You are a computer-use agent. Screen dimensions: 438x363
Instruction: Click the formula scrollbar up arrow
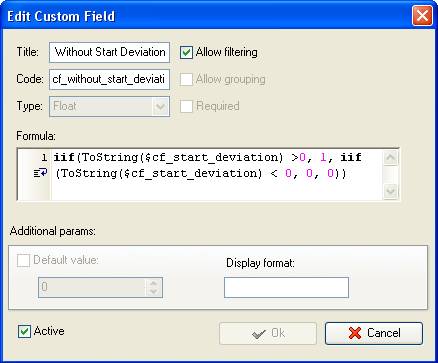point(390,158)
